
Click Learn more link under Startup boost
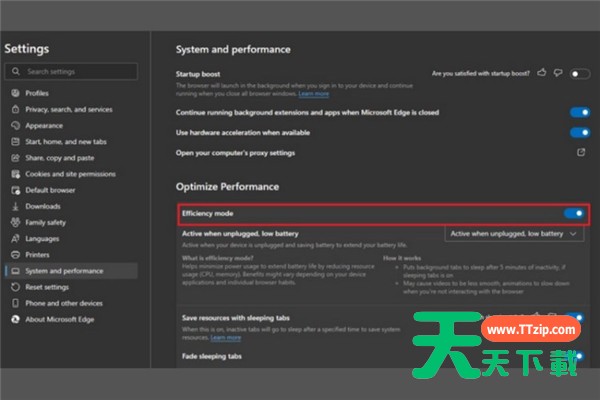[313, 94]
